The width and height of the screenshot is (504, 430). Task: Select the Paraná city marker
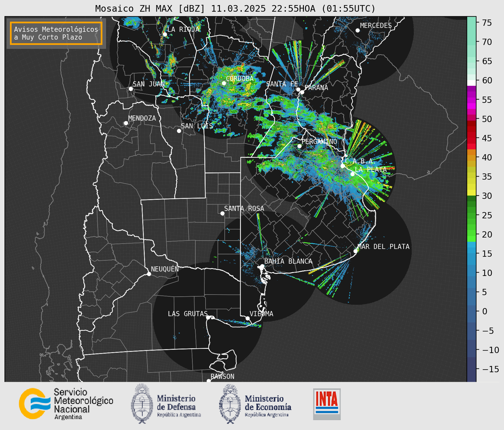(302, 92)
